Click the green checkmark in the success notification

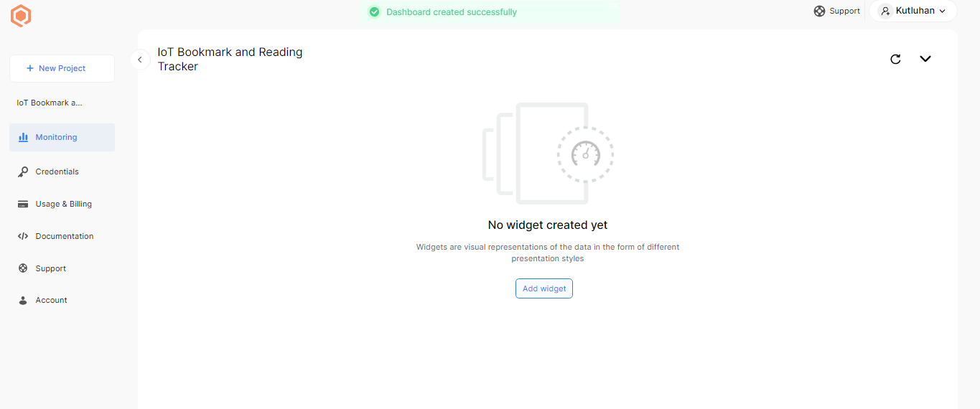pos(374,11)
